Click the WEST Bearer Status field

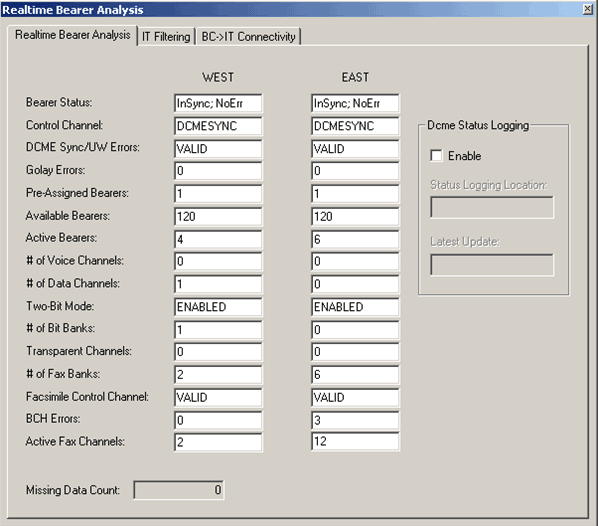coord(218,103)
